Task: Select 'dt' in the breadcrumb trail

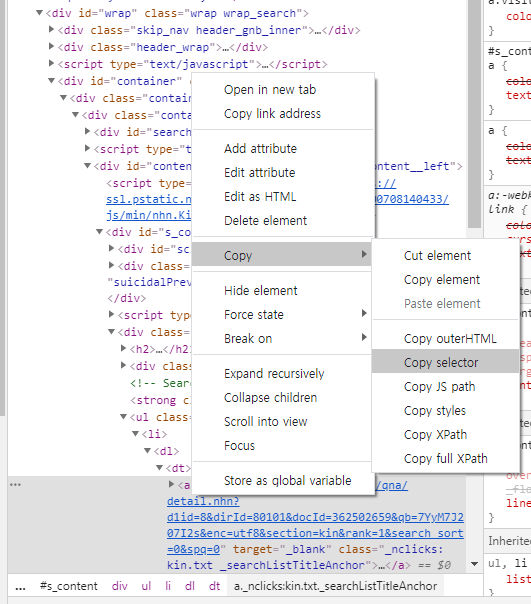Action: click(x=215, y=586)
